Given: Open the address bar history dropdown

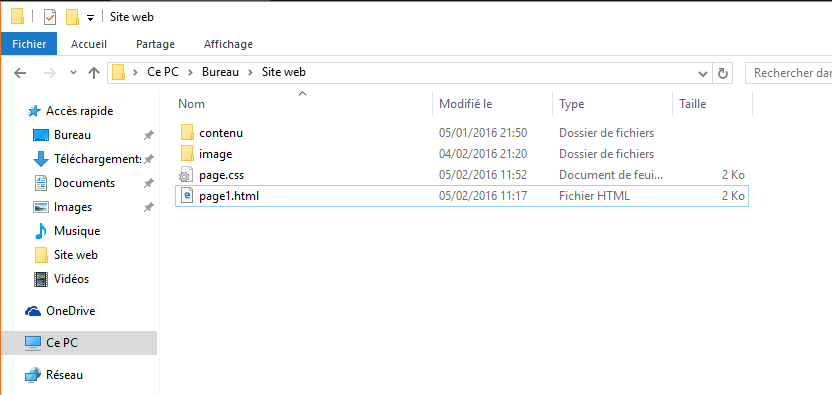Looking at the screenshot, I should pos(703,73).
